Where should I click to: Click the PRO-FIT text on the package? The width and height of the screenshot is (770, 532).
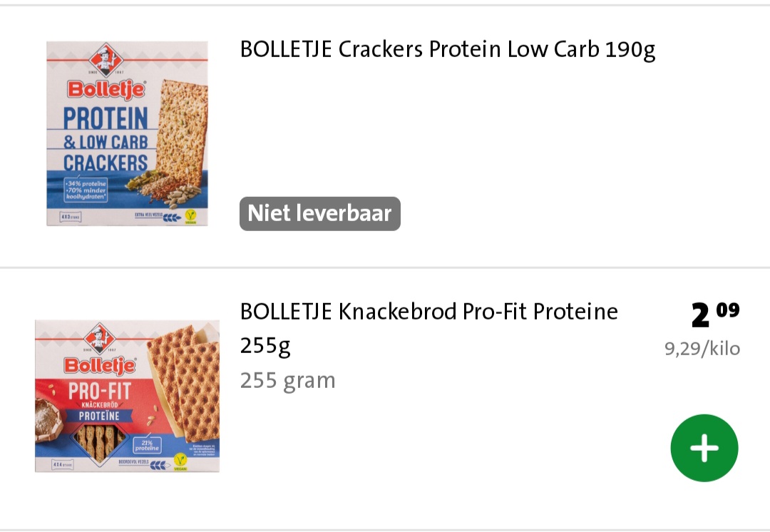click(99, 392)
